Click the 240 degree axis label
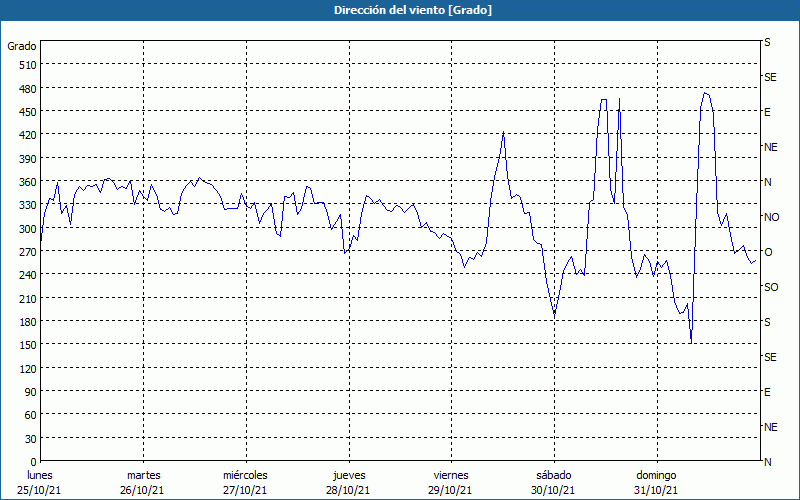This screenshot has width=800, height=500. (x=28, y=276)
